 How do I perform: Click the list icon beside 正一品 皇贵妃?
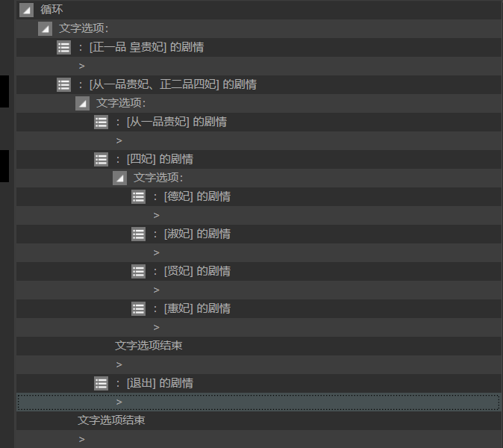coord(63,47)
